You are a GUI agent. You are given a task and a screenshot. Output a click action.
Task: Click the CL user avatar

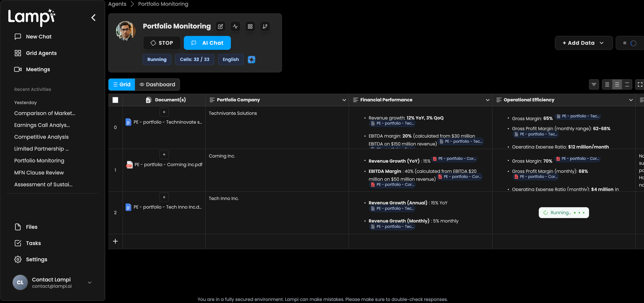pos(20,282)
